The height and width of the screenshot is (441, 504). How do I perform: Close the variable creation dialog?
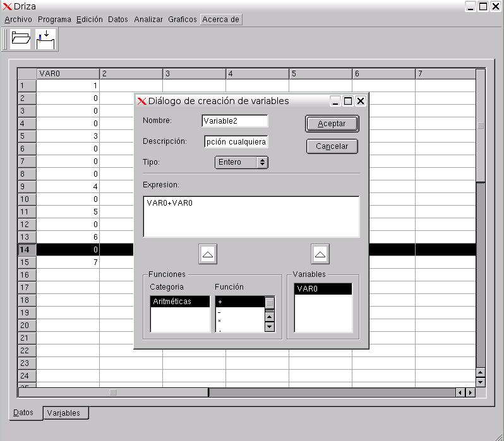[361, 101]
